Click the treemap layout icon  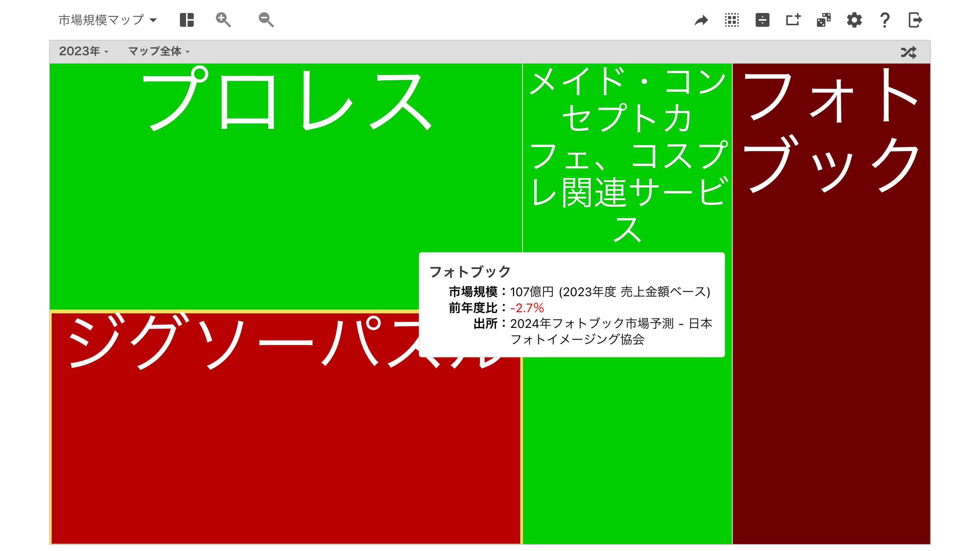pos(187,20)
